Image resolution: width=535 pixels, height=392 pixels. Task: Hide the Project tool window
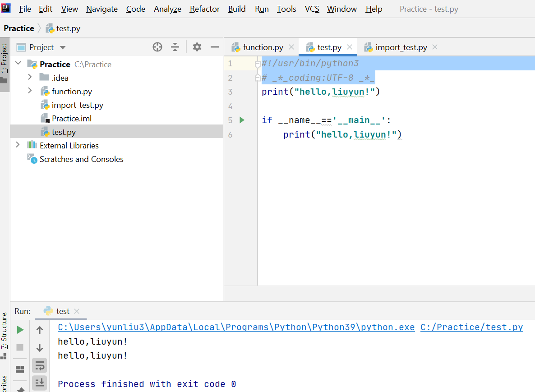pyautogui.click(x=215, y=47)
